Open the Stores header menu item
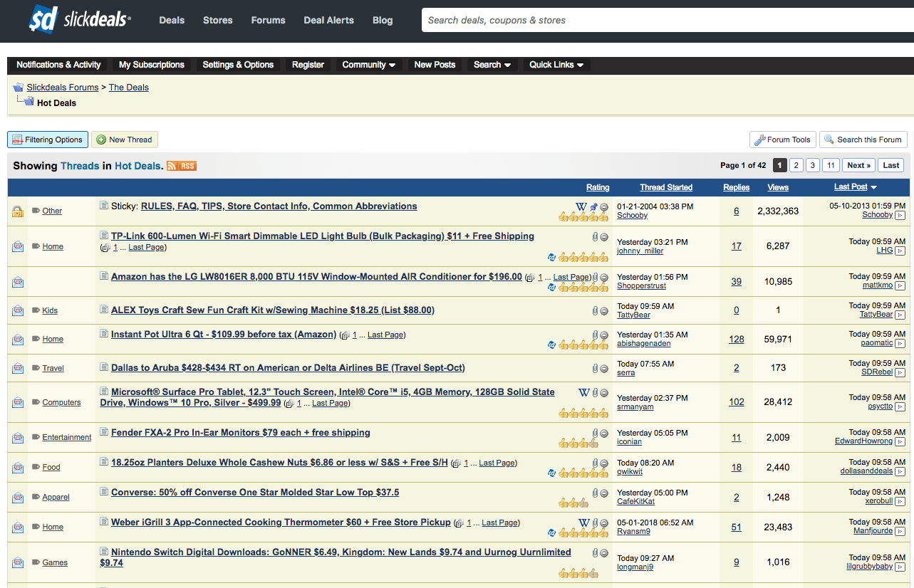The image size is (914, 588). [218, 20]
